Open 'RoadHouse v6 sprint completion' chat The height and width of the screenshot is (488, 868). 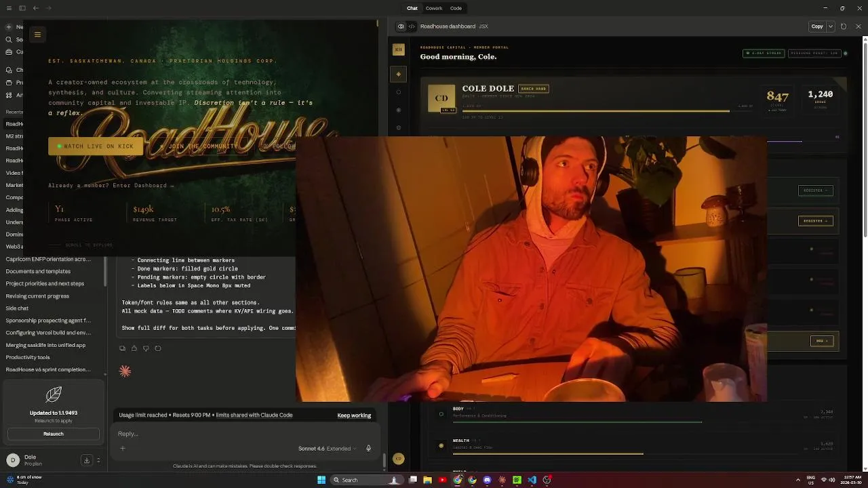point(49,369)
